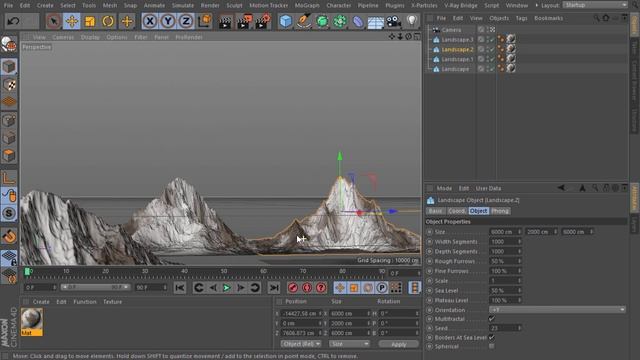Activate the Rotate tool
The width and height of the screenshot is (640, 360).
pyautogui.click(x=108, y=21)
